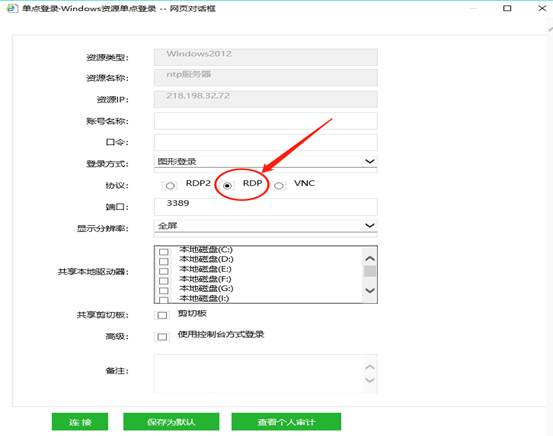
Task: Click the 账号名称 input field
Action: point(265,121)
